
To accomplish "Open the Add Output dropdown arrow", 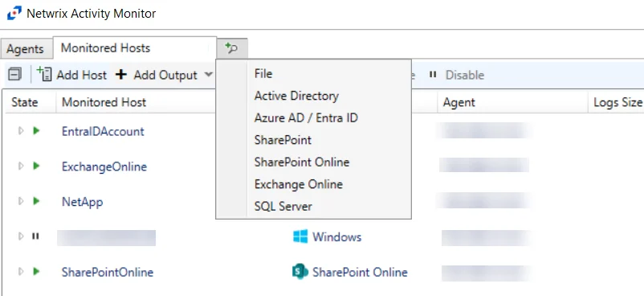I will (x=208, y=75).
